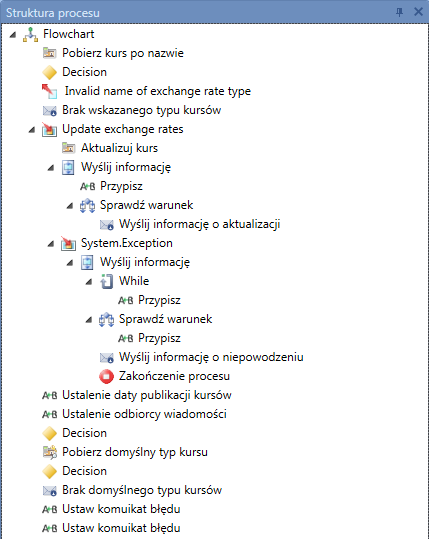Select Wyślij informację o aktualizacji item
This screenshot has width=429, height=539.
[x=200, y=224]
